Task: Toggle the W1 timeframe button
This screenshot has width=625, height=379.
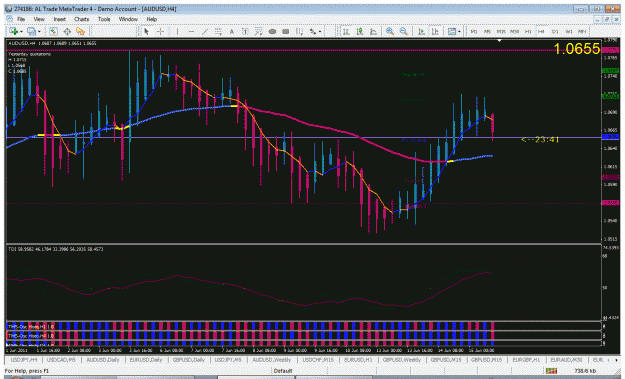Action: tap(568, 31)
